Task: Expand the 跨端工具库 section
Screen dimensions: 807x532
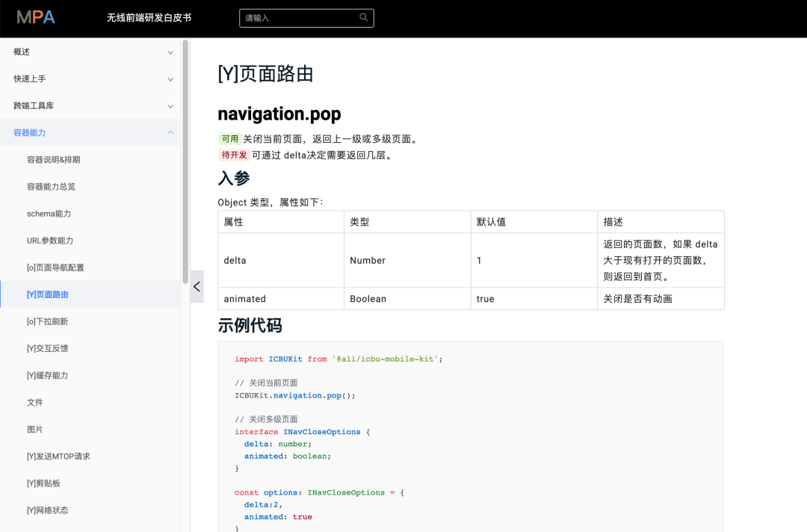Action: click(x=170, y=105)
